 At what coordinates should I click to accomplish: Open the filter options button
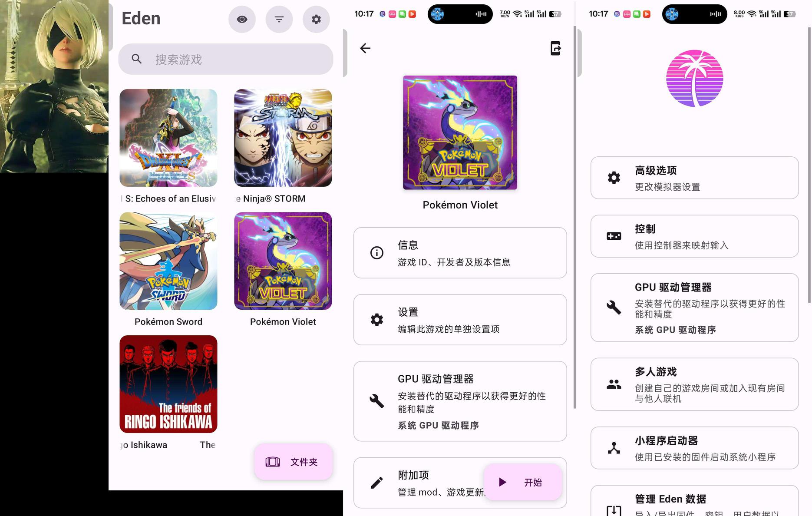coord(279,19)
